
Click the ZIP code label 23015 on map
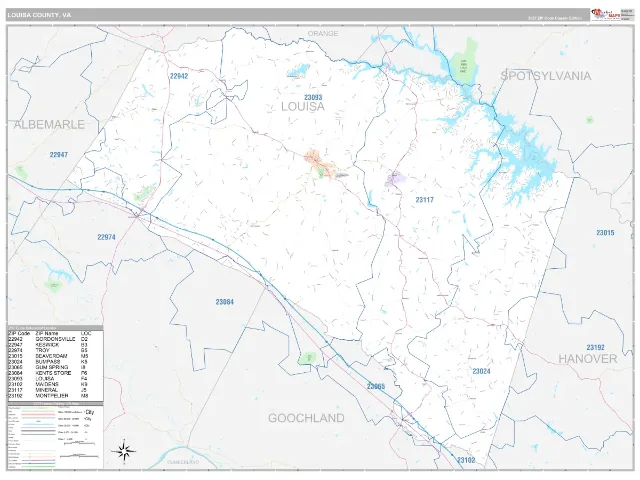(x=605, y=233)
